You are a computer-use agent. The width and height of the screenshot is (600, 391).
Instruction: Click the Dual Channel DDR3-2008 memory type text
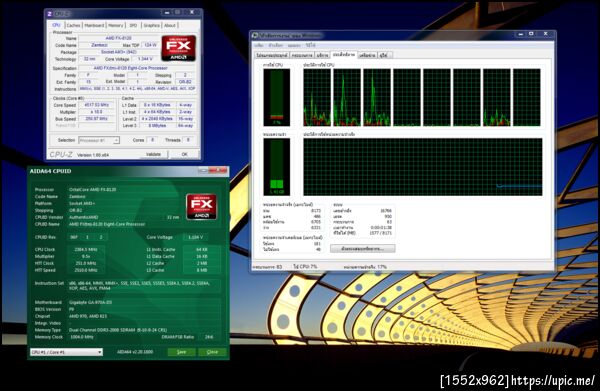118,330
